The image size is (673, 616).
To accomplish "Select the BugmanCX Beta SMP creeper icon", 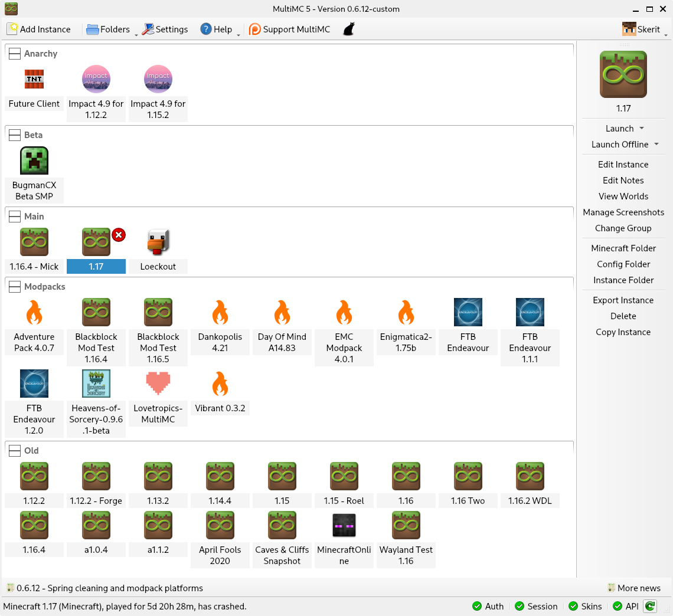I will 34,160.
